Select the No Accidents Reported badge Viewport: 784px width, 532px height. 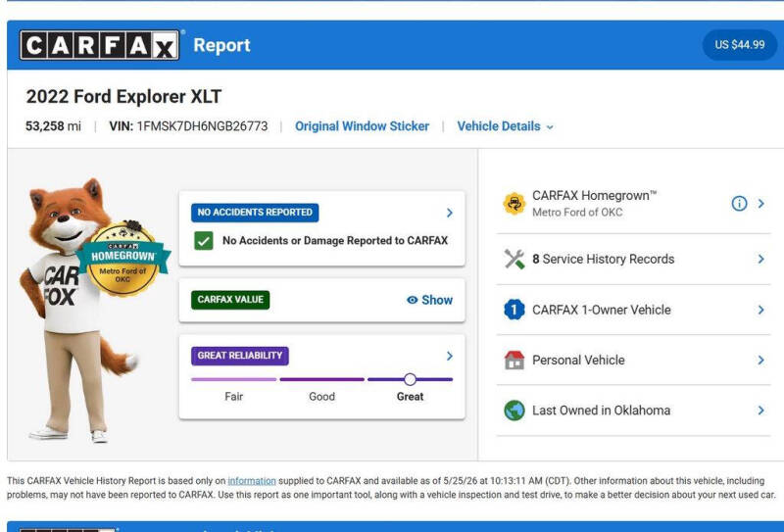255,212
